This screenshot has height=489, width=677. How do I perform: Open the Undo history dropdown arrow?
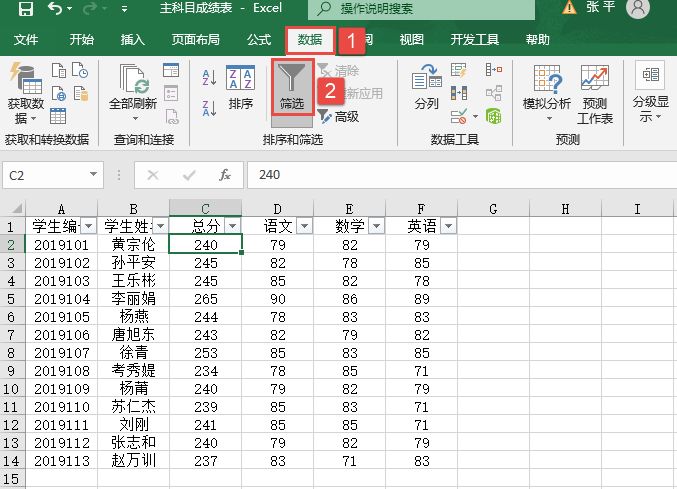(x=70, y=9)
